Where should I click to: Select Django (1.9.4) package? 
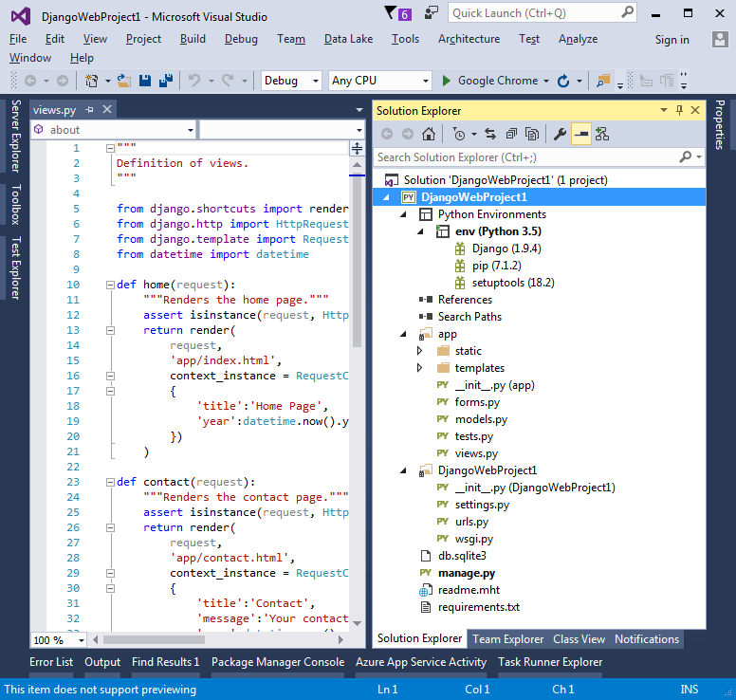coord(506,249)
